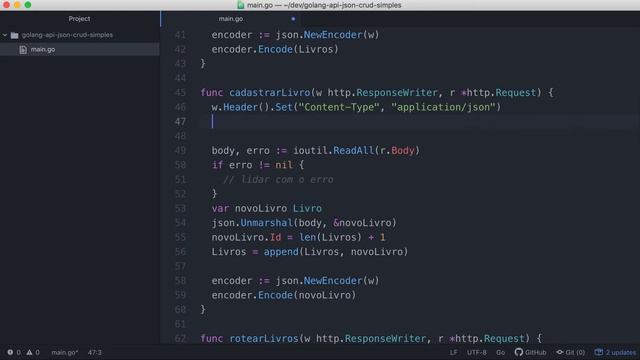
Task: Open grammar selector labeled Go
Action: (x=500, y=352)
